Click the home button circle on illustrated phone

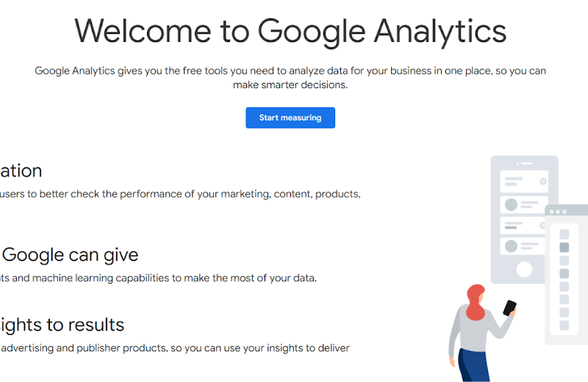(524, 270)
